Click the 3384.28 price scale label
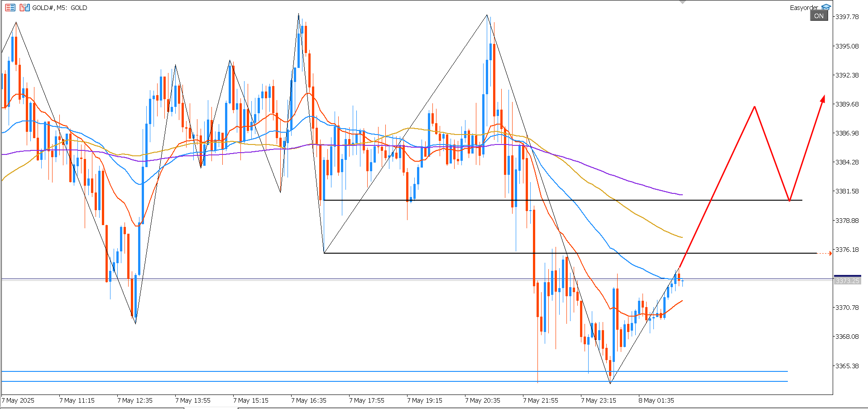 pyautogui.click(x=847, y=162)
